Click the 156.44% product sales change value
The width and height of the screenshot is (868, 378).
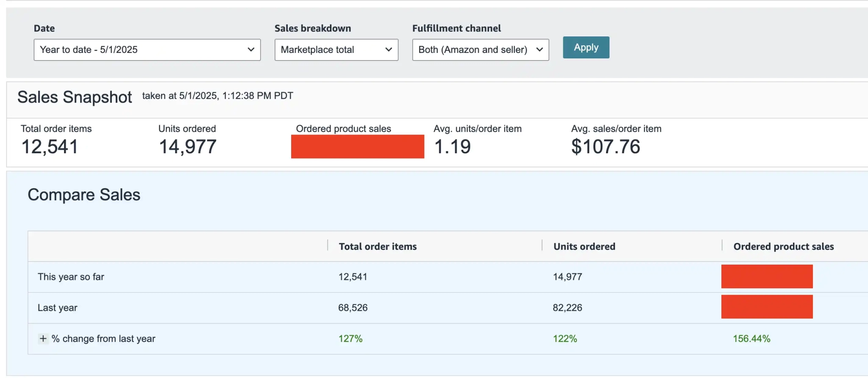point(751,339)
